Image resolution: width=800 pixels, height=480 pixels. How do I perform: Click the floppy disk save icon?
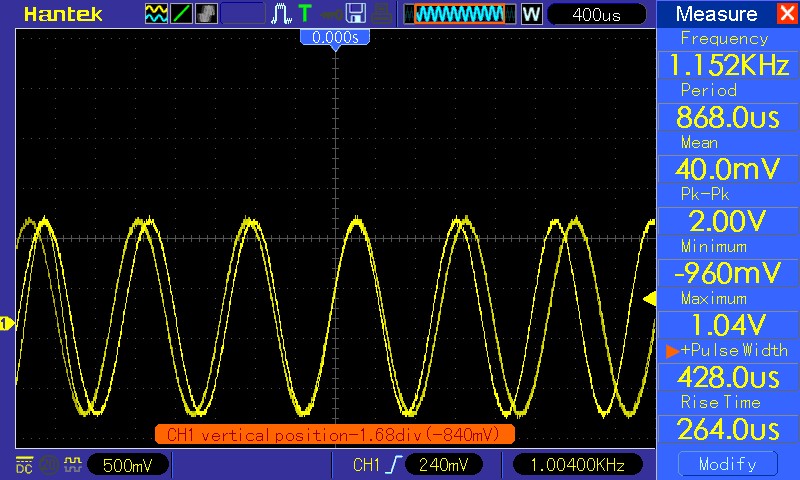(x=356, y=14)
